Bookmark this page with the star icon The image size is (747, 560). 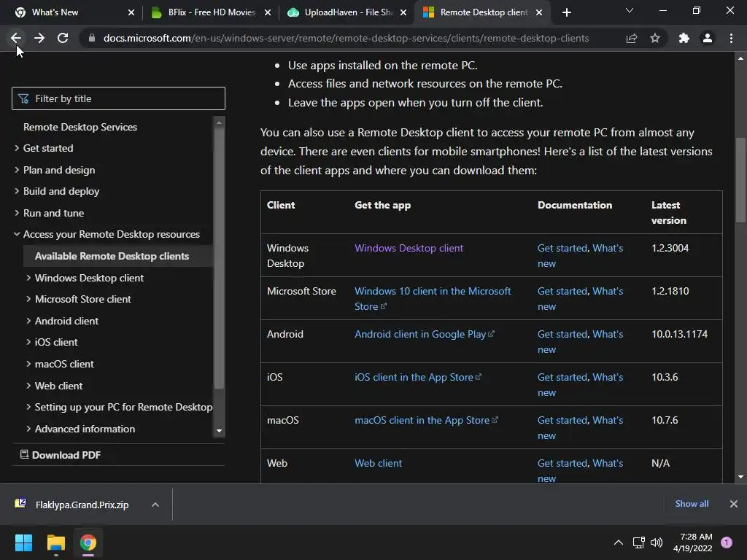[655, 38]
